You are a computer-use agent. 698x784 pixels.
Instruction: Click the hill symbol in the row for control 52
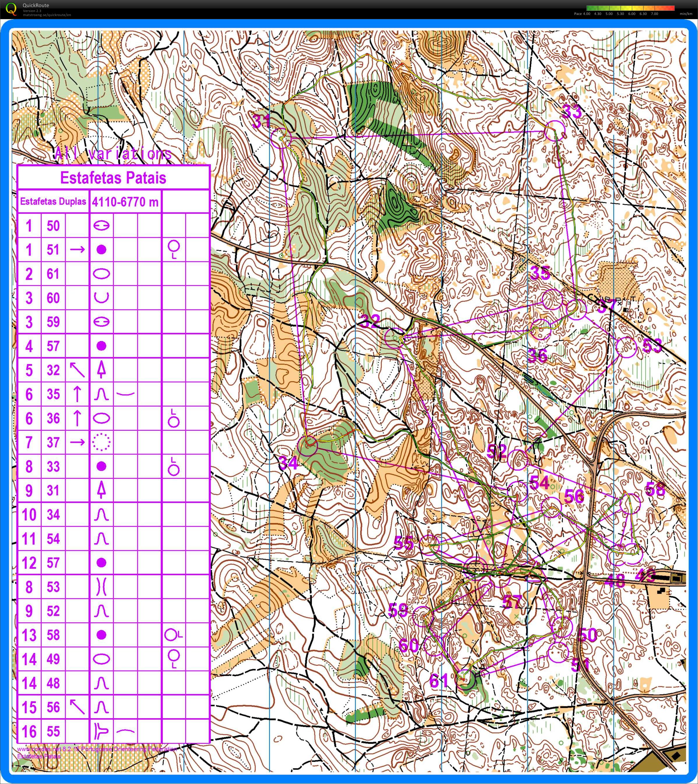click(101, 611)
